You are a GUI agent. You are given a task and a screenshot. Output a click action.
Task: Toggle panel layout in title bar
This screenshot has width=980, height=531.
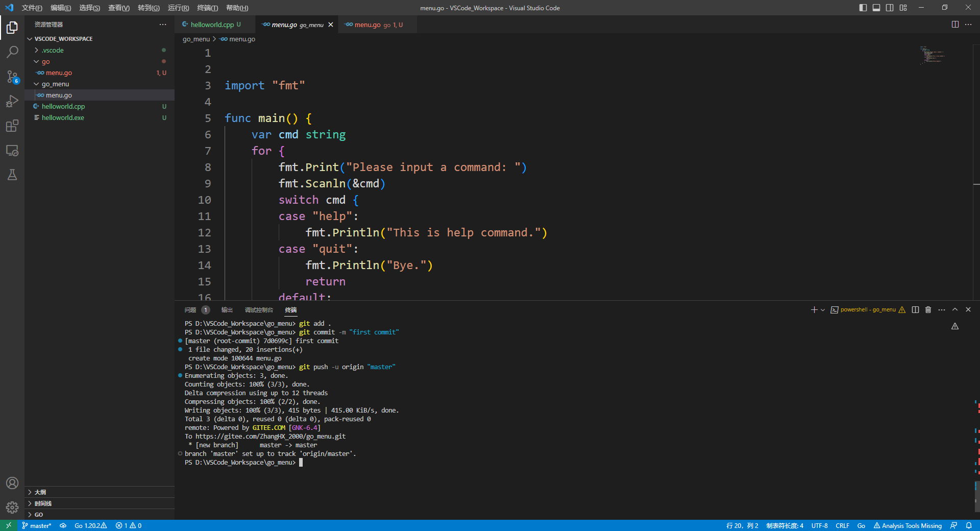click(x=903, y=8)
